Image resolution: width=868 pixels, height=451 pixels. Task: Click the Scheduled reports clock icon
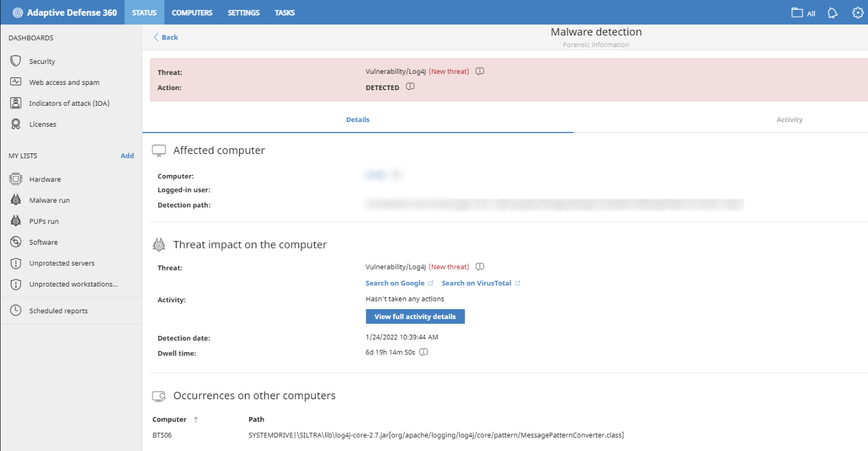[x=16, y=310]
